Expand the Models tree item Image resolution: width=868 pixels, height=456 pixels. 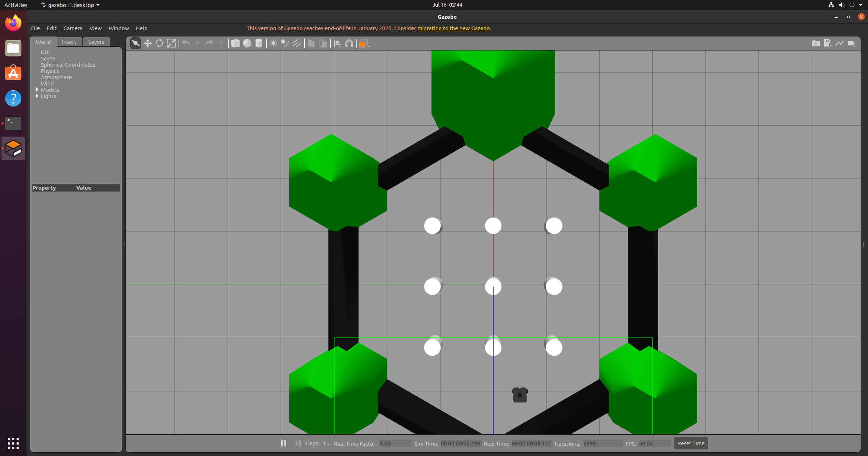pyautogui.click(x=37, y=90)
